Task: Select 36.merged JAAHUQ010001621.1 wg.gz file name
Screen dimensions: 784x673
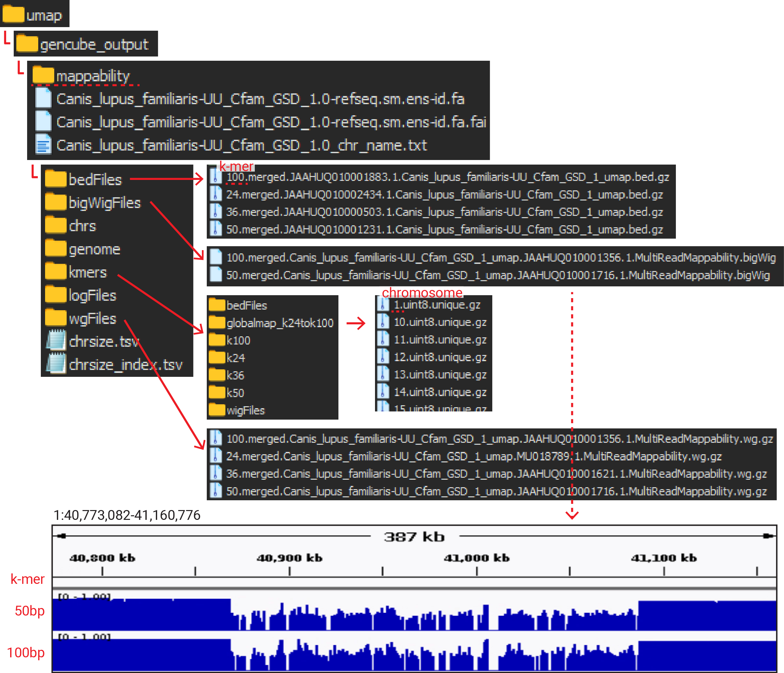Action: [x=497, y=473]
